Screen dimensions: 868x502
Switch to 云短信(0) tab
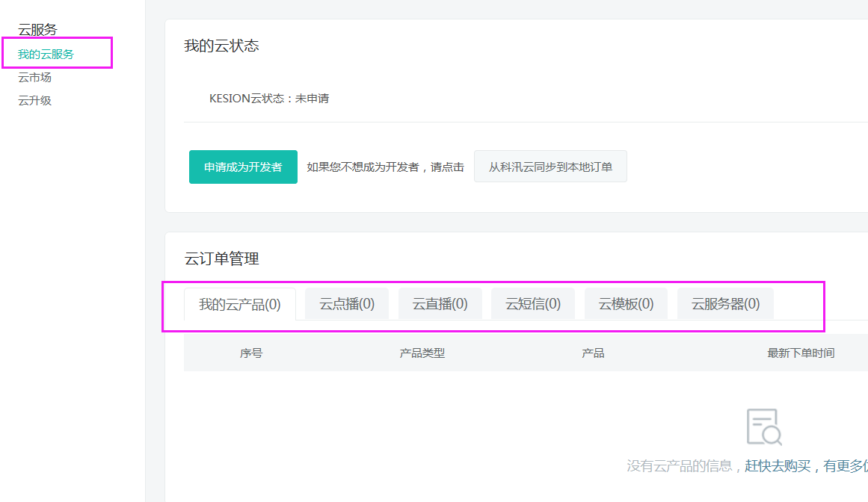coord(533,304)
